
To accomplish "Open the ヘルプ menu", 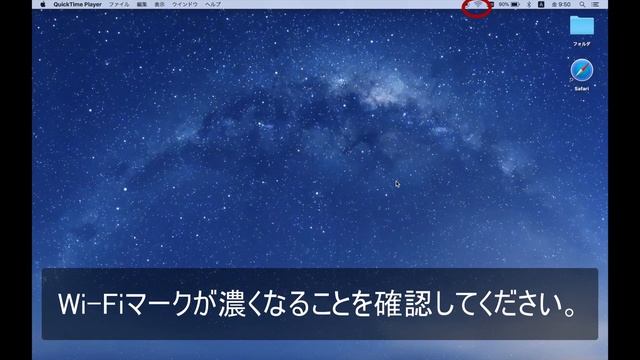I will [213, 4].
